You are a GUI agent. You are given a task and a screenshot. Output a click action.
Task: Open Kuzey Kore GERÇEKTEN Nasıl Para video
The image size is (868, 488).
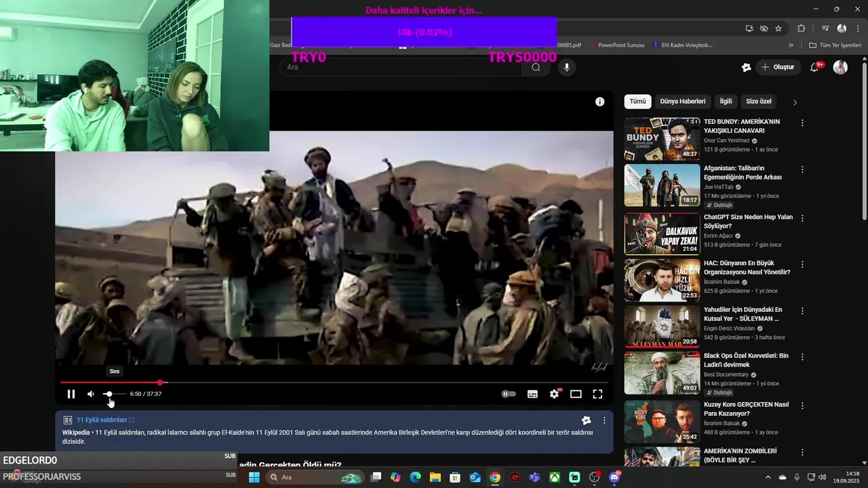746,409
